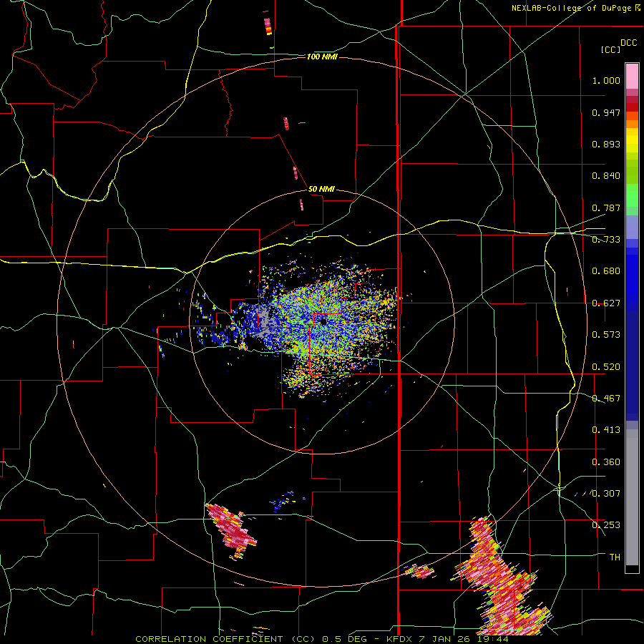The image size is (644, 644).
Task: Click the 0.733 value on the color scale
Action: coord(606,240)
